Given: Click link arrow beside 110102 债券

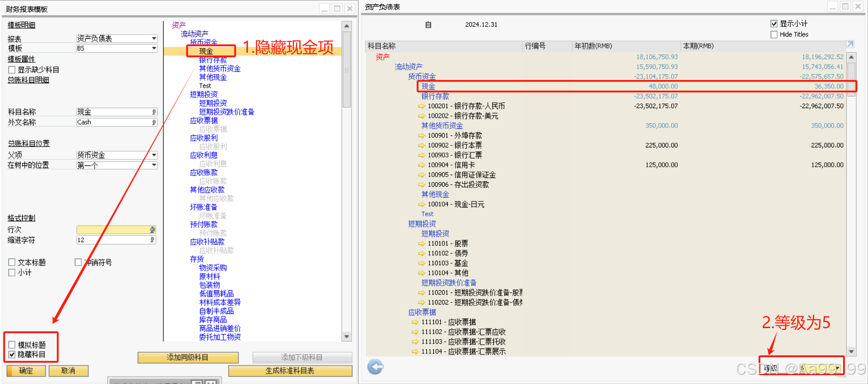Looking at the screenshot, I should [421, 253].
